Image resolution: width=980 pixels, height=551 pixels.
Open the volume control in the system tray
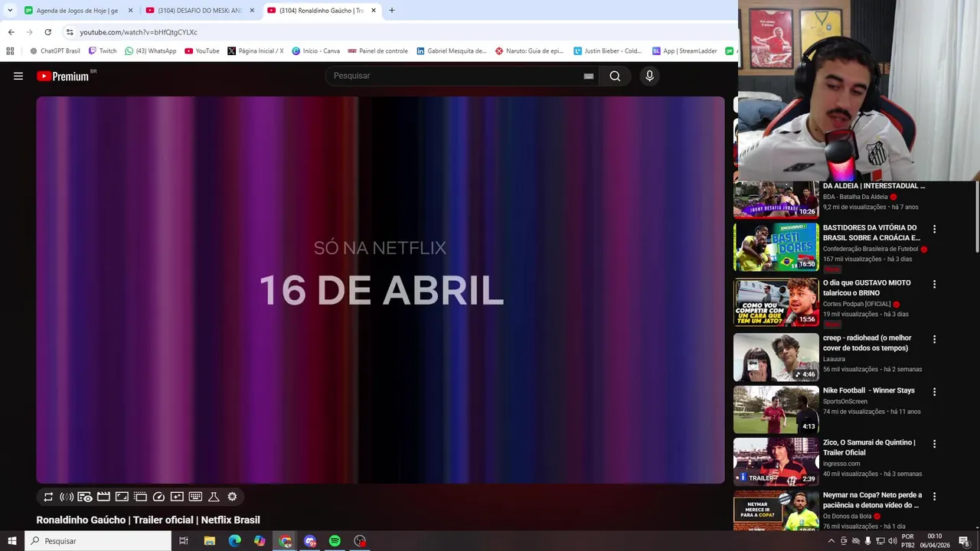[x=893, y=541]
